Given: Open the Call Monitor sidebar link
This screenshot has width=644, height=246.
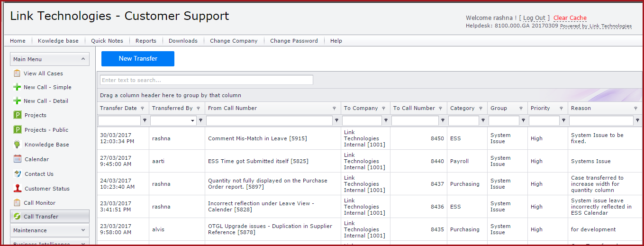Looking at the screenshot, I should 40,203.
